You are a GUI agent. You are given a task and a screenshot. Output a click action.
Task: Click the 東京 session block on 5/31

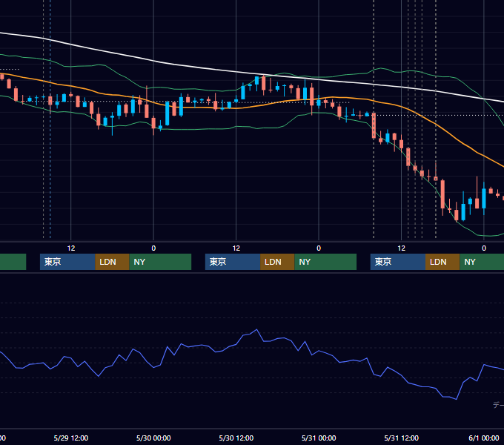[398, 262]
